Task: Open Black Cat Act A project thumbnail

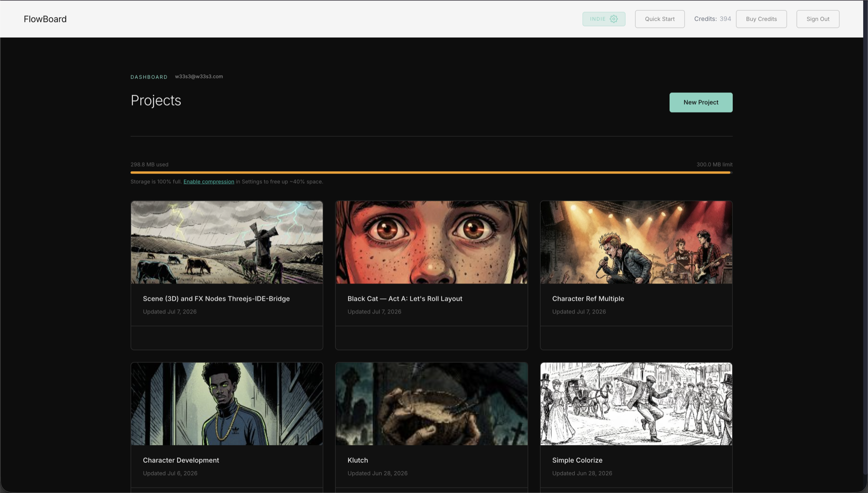Action: pyautogui.click(x=431, y=242)
